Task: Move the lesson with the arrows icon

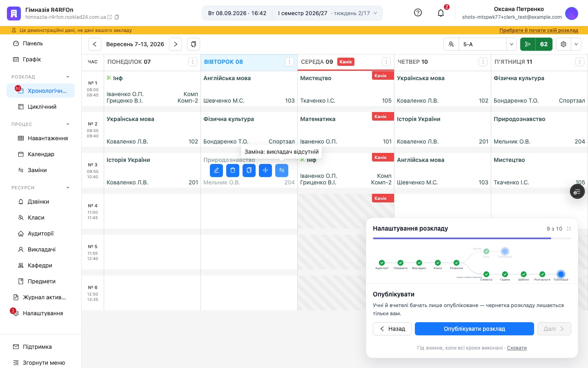Action: [x=265, y=171]
